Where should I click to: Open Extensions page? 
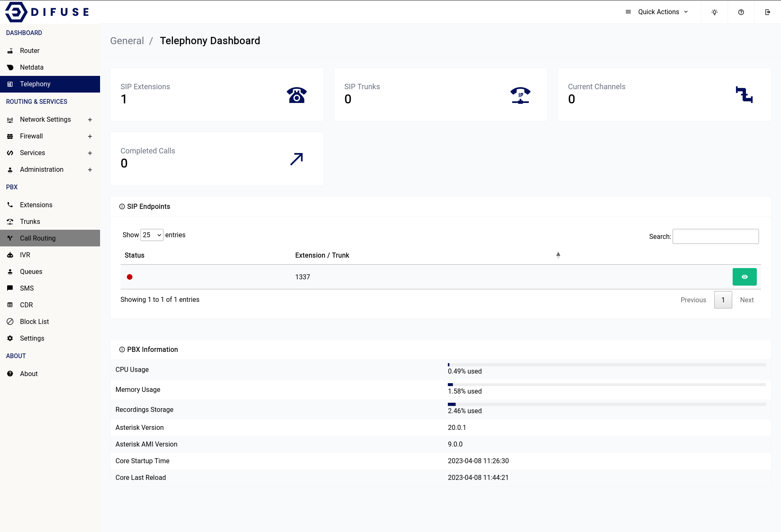pyautogui.click(x=50, y=205)
